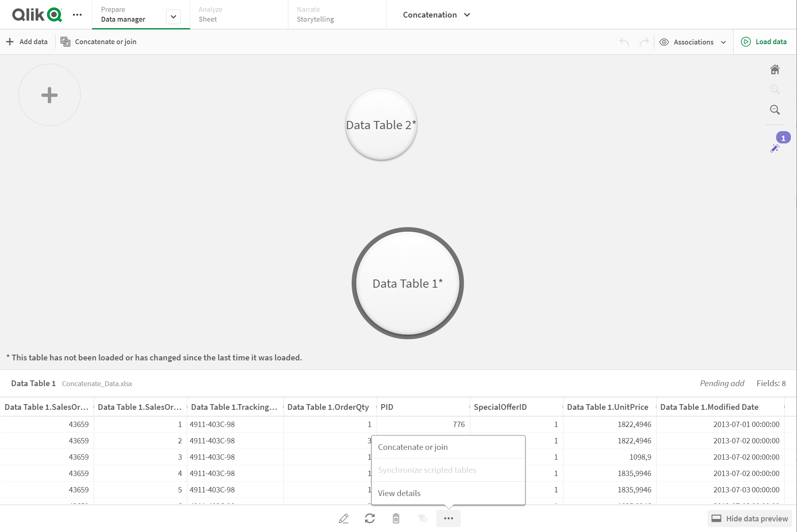Switch to Narrate Storytelling tab
The height and width of the screenshot is (532, 797).
pyautogui.click(x=316, y=14)
